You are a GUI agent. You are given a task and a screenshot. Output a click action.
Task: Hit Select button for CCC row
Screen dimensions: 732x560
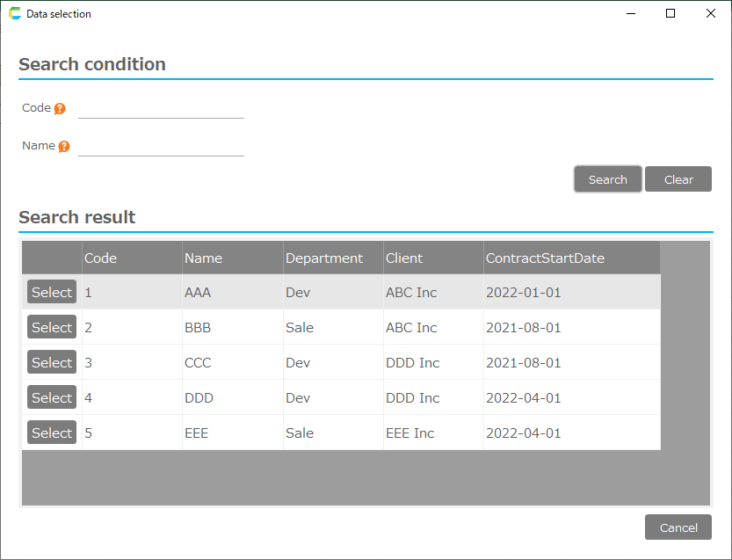pyautogui.click(x=52, y=362)
